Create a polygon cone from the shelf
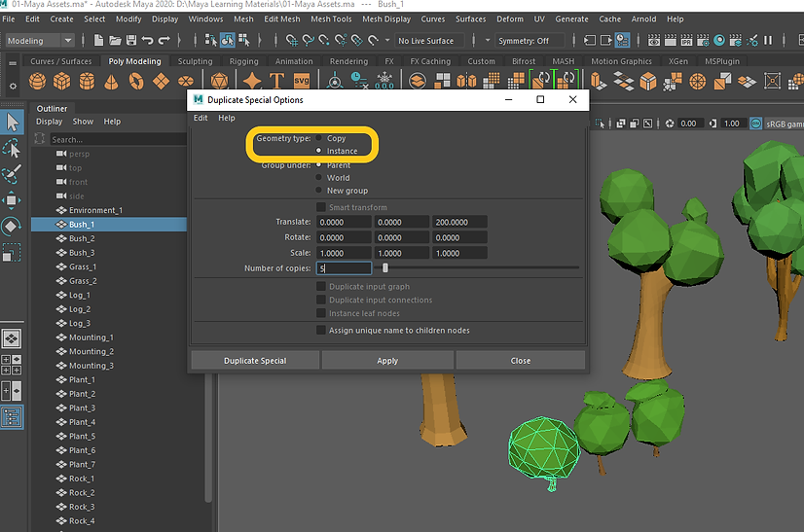Image resolution: width=804 pixels, height=532 pixels. tap(111, 81)
